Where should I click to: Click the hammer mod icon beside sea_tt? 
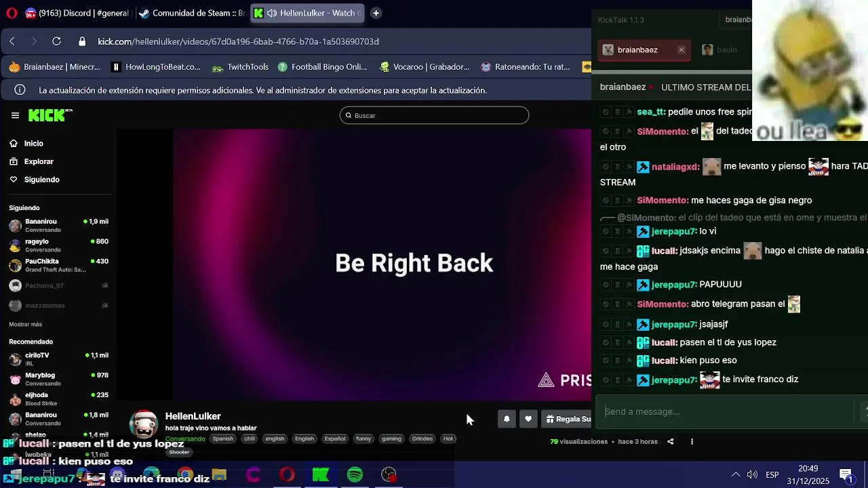coord(629,112)
